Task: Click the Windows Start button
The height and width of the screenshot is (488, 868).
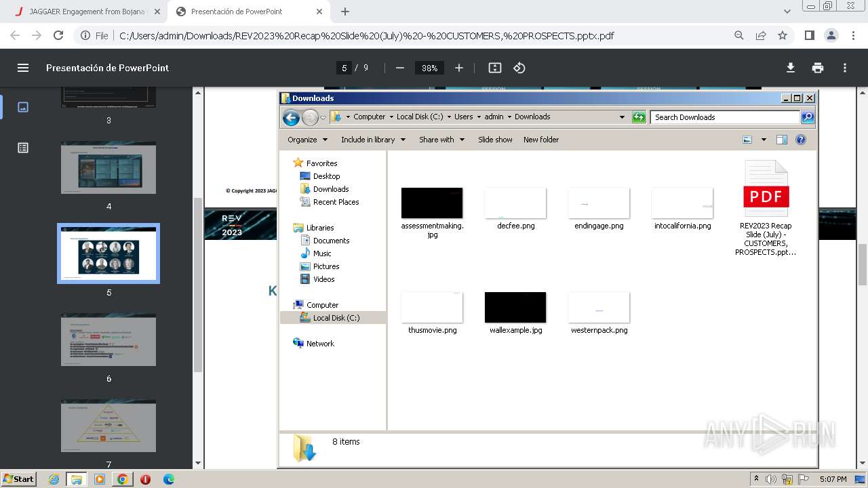Action: coord(19,479)
